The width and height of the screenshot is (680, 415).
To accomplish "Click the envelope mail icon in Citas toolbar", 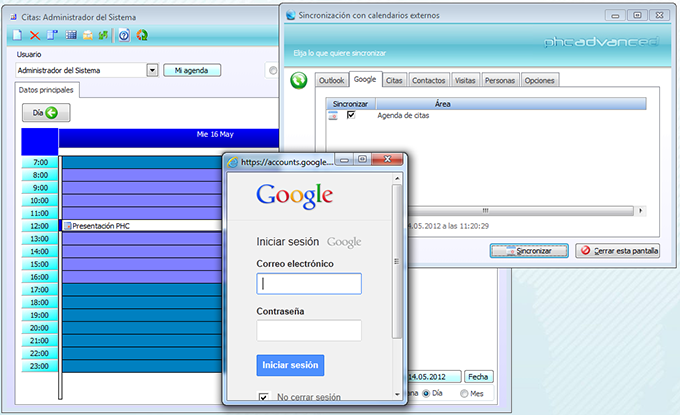I will coord(88,35).
